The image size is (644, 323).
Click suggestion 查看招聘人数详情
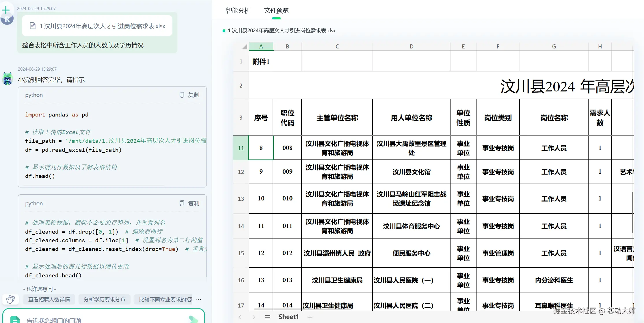pos(49,299)
